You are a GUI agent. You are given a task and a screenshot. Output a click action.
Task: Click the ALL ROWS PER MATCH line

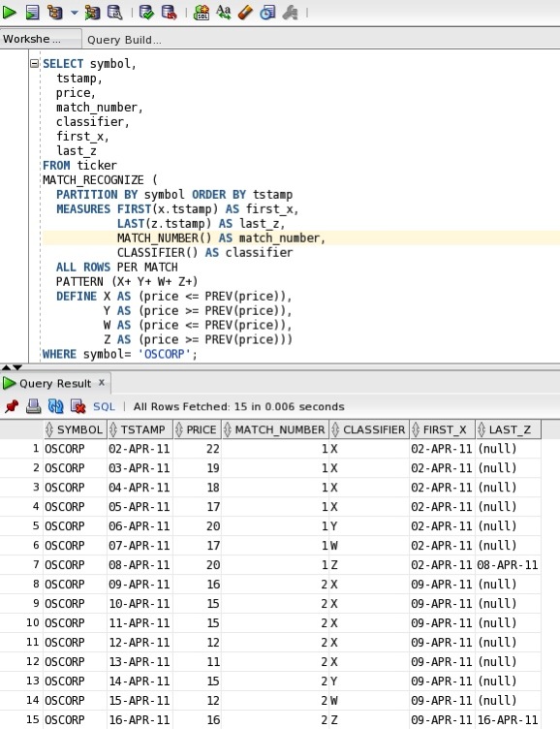tap(116, 268)
